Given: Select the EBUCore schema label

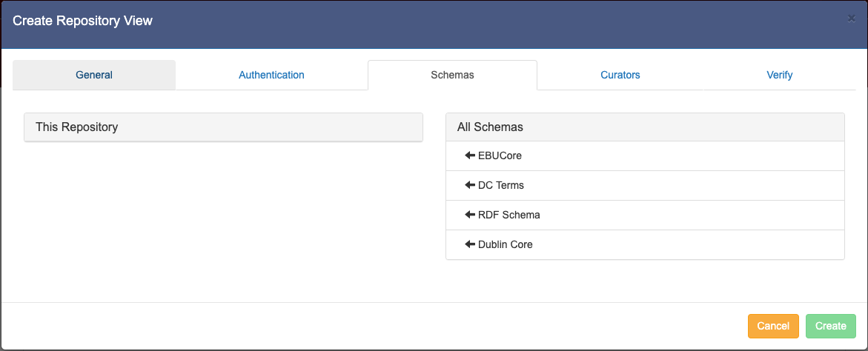Looking at the screenshot, I should point(500,156).
